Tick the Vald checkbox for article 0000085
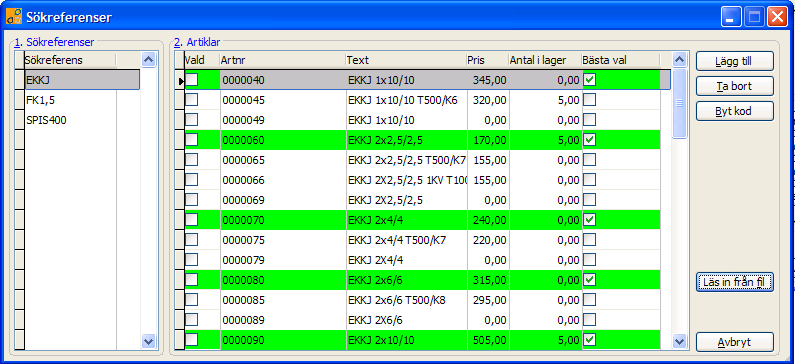 pyautogui.click(x=191, y=300)
